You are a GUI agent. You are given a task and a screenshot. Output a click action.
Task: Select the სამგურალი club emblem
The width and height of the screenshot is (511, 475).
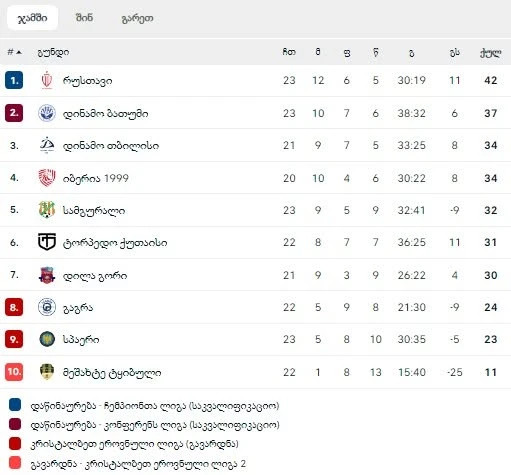47,210
